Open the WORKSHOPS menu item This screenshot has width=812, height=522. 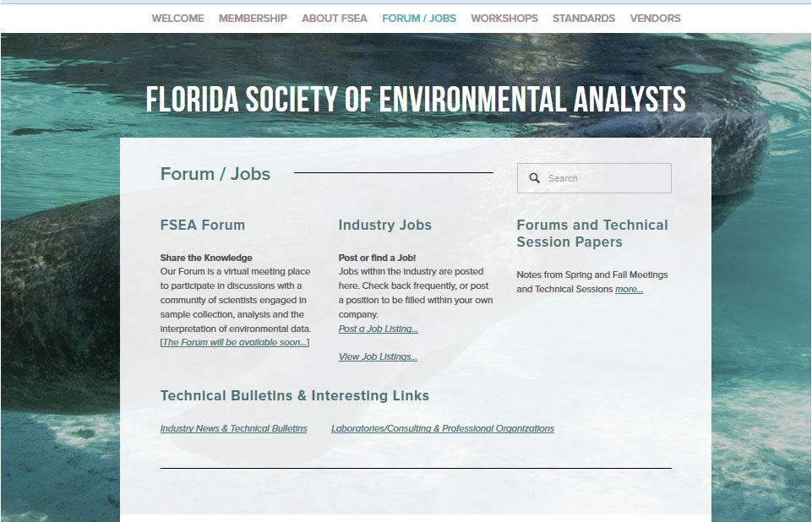pyautogui.click(x=504, y=18)
